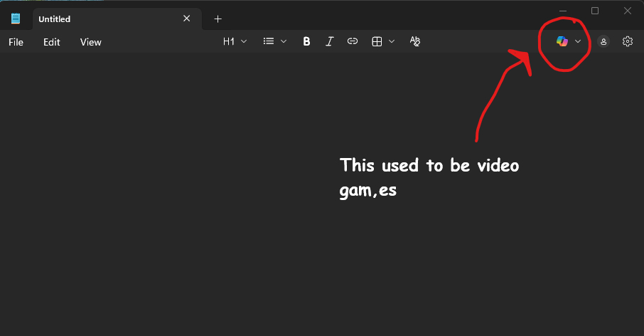Open the Copilot menu
Image resolution: width=644 pixels, height=336 pixels.
(x=569, y=42)
